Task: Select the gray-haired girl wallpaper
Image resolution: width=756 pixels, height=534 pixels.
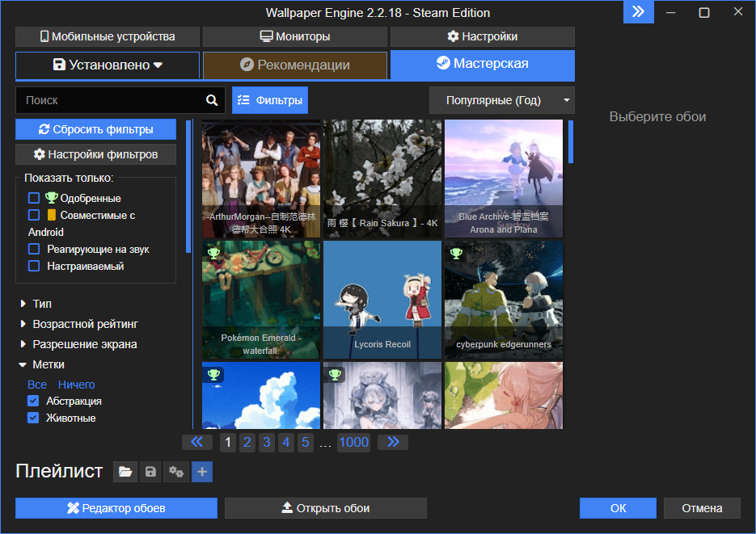Action: click(x=382, y=395)
